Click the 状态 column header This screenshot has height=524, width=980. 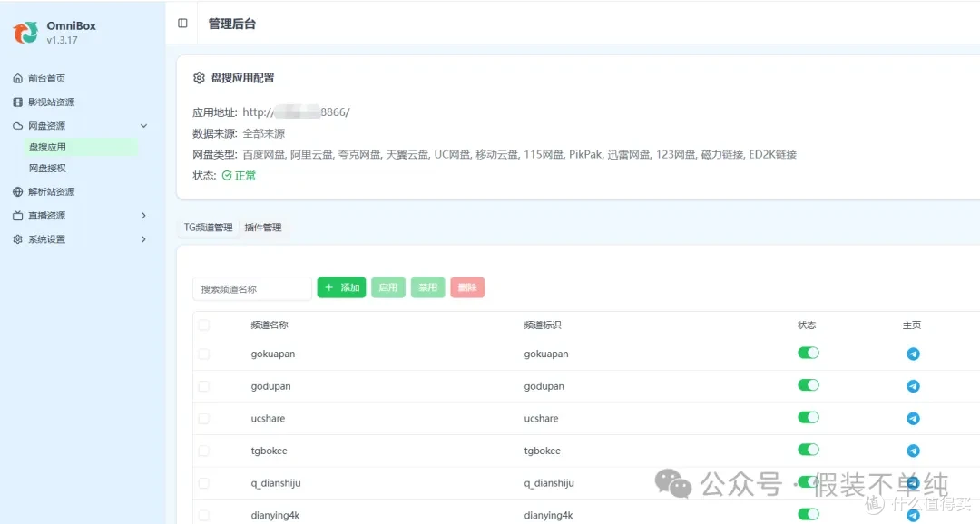(807, 325)
